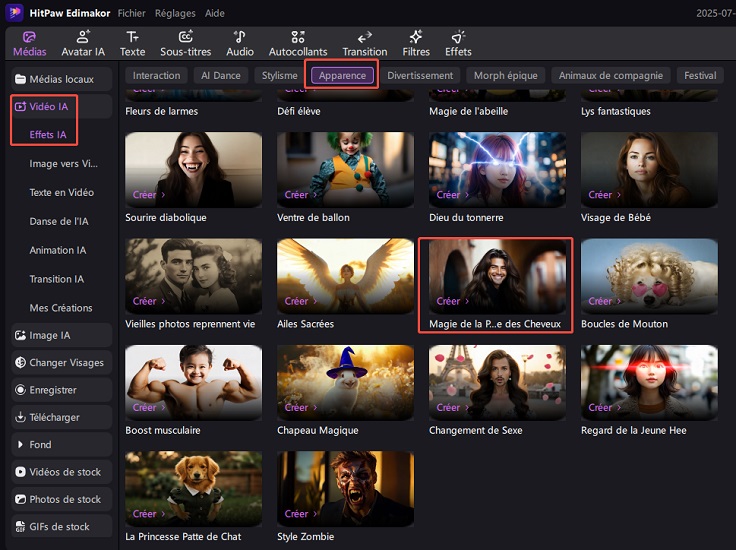Viewport: 736px width, 550px height.
Task: Select the Texte tool icon
Action: click(x=132, y=43)
